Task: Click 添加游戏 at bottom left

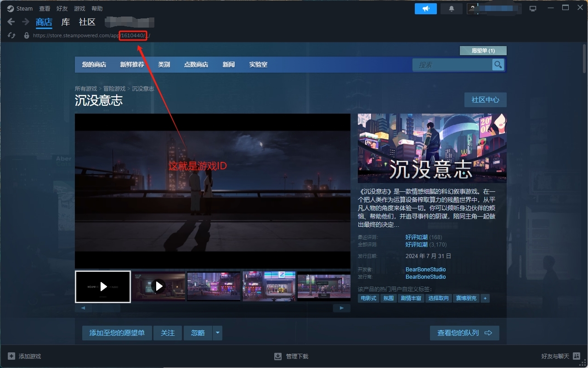Action: 30,356
